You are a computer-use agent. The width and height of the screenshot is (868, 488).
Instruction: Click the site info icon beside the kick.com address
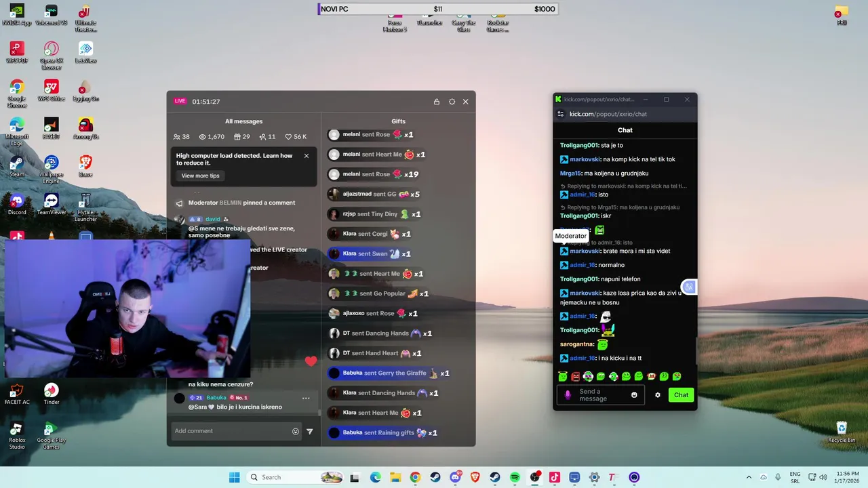[560, 114]
